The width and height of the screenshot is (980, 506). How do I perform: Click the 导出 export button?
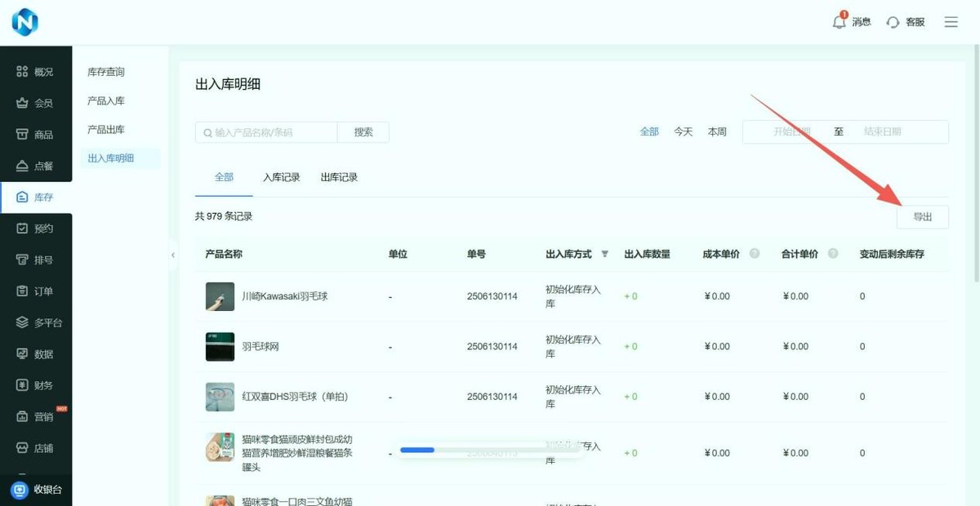tap(922, 217)
